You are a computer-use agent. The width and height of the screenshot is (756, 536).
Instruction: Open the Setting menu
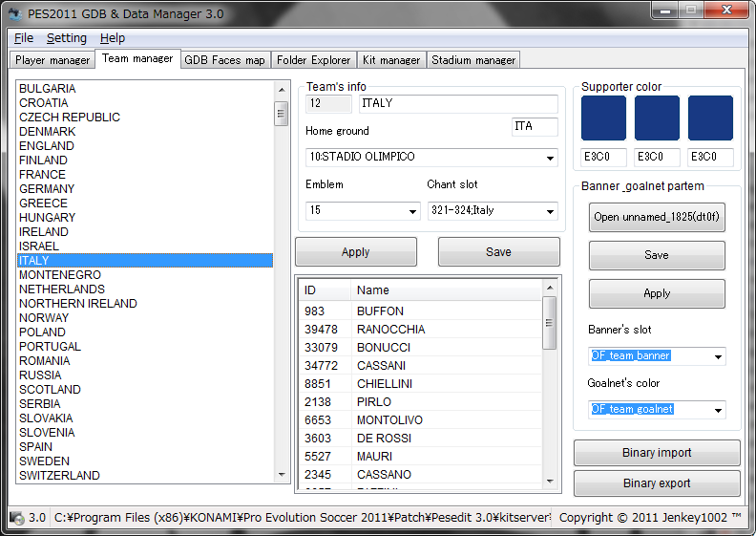(x=67, y=37)
